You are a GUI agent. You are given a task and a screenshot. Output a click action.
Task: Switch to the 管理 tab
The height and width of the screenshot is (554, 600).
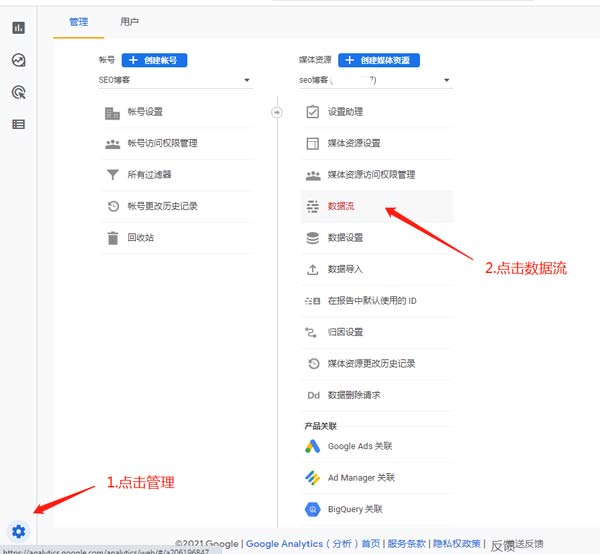(78, 22)
